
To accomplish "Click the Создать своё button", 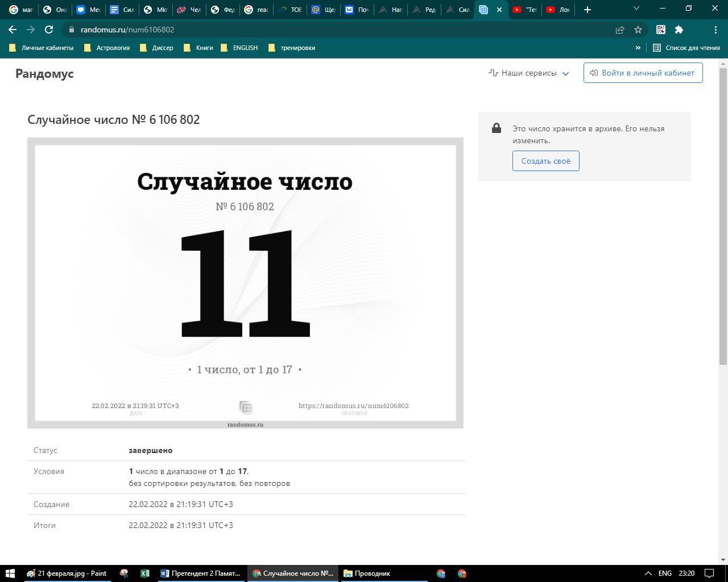I will (x=545, y=161).
